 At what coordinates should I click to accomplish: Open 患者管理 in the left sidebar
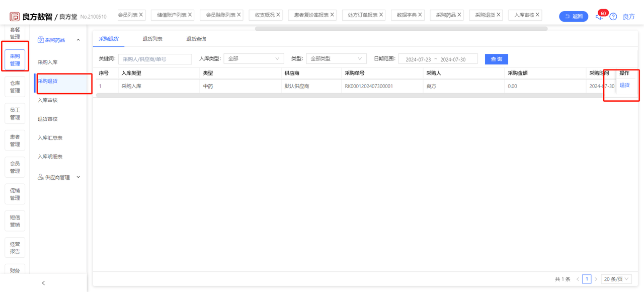tap(15, 140)
